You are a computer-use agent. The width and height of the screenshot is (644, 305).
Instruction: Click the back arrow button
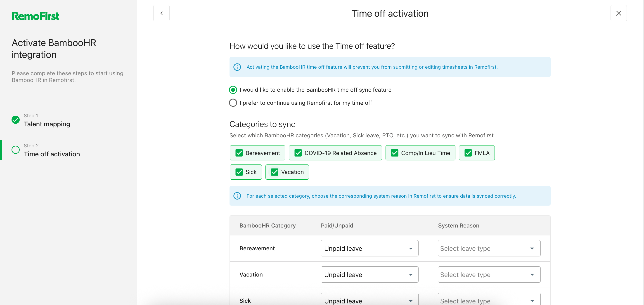[x=161, y=13]
